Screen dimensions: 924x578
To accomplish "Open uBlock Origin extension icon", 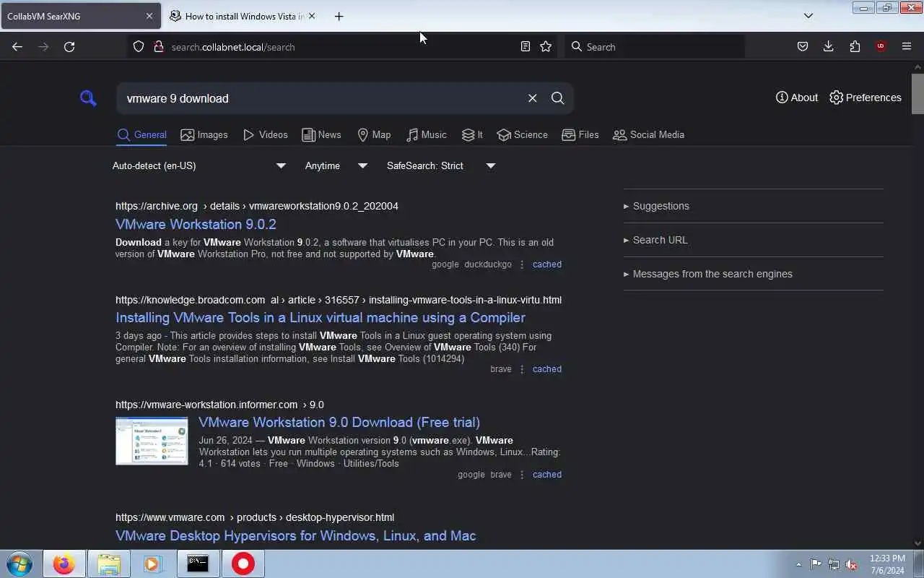I will point(881,46).
